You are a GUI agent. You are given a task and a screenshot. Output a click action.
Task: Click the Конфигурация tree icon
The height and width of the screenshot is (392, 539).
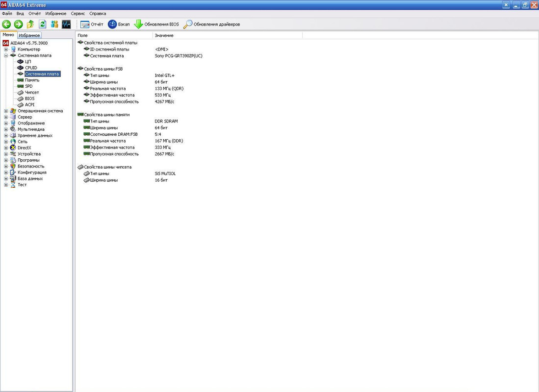pyautogui.click(x=13, y=172)
